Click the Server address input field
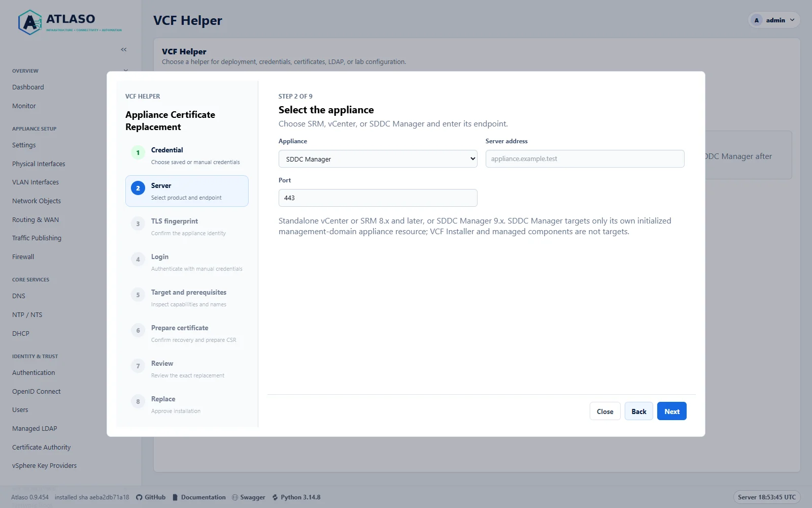 [585, 159]
